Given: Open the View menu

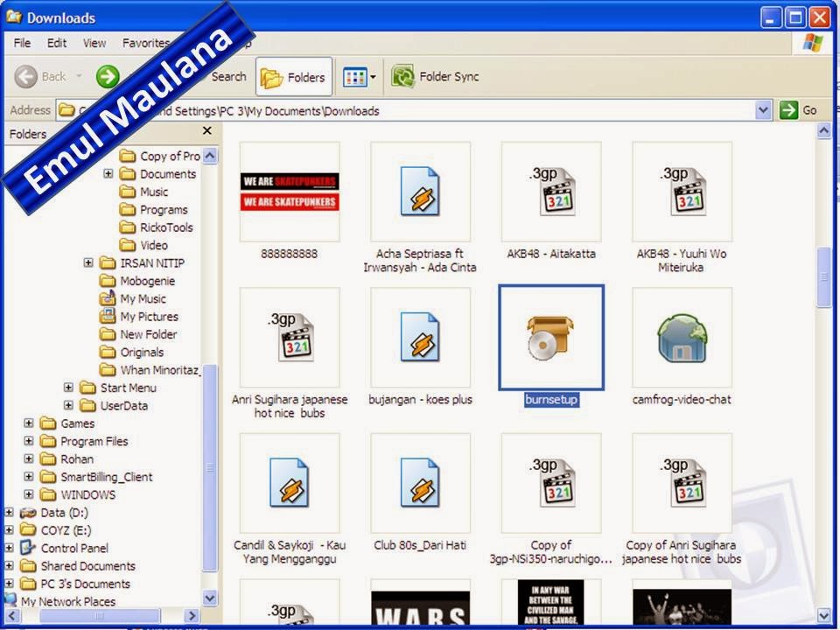Looking at the screenshot, I should [x=96, y=42].
